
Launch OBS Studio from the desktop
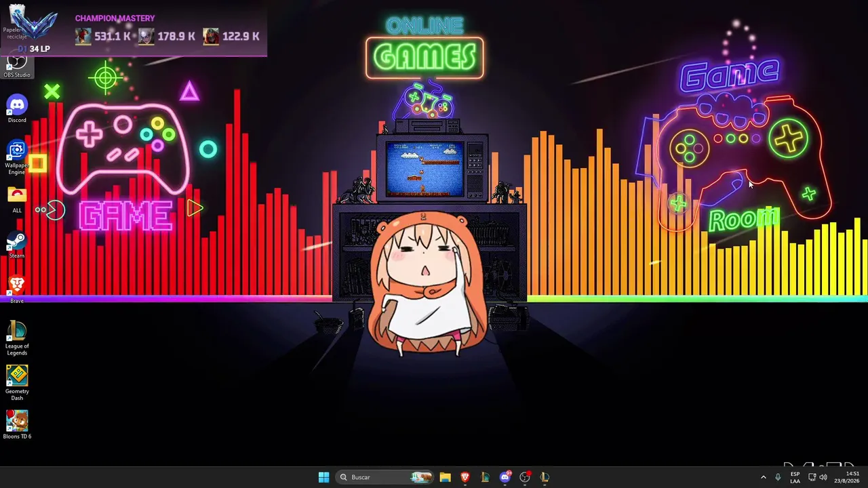[x=17, y=66]
